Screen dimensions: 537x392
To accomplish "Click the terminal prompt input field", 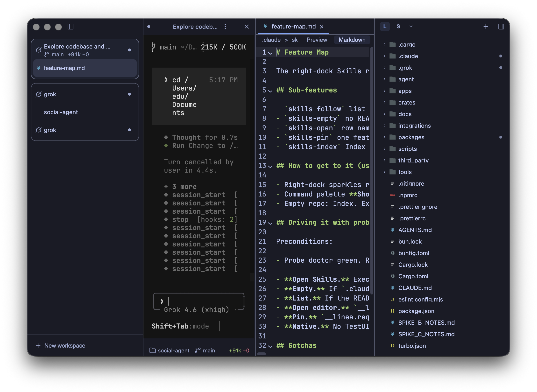I will (x=199, y=301).
